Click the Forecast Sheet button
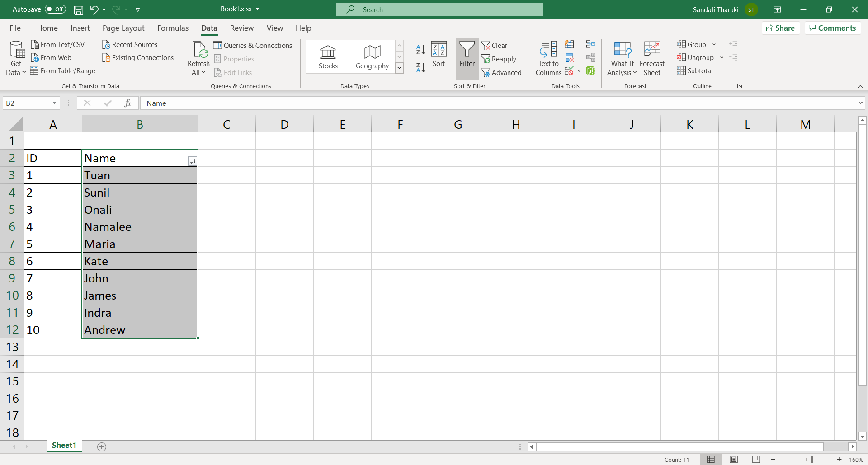The width and height of the screenshot is (868, 465). (652, 58)
